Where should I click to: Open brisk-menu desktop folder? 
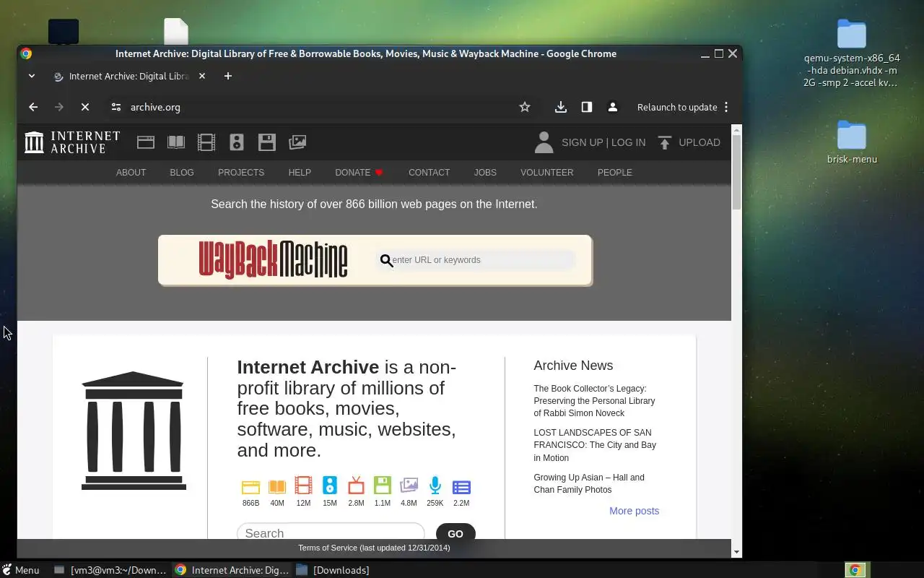(x=852, y=143)
